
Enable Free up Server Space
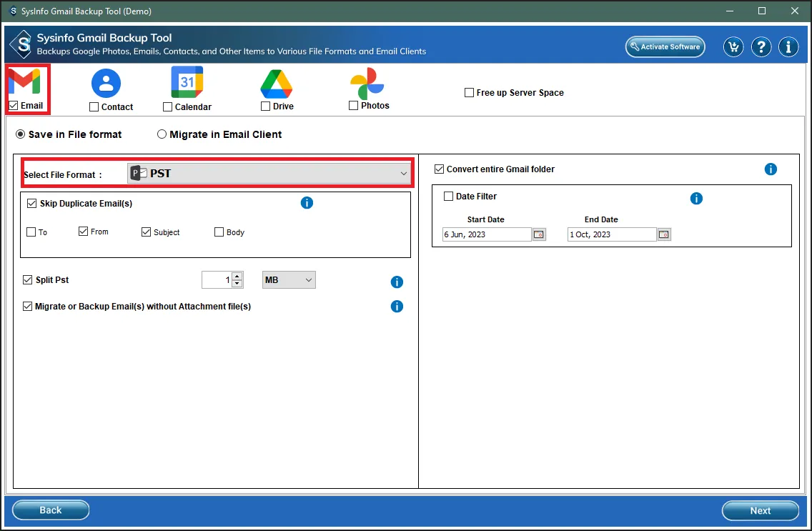(x=469, y=93)
